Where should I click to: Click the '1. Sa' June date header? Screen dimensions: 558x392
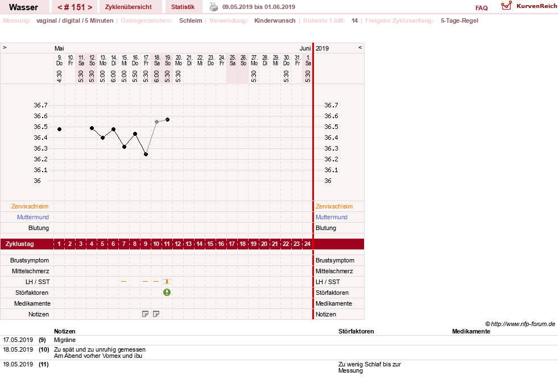point(308,60)
